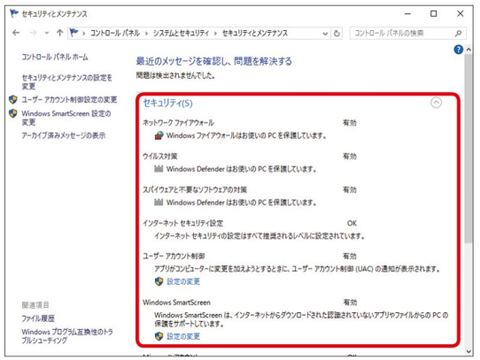Click the vertical scrollbar thumb
480x360 pixels.
tap(468, 149)
